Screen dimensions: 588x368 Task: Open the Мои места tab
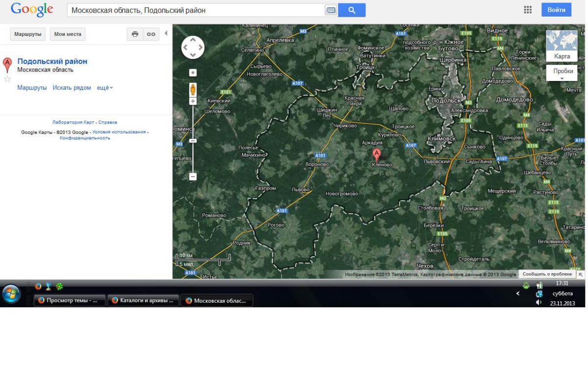tap(68, 34)
